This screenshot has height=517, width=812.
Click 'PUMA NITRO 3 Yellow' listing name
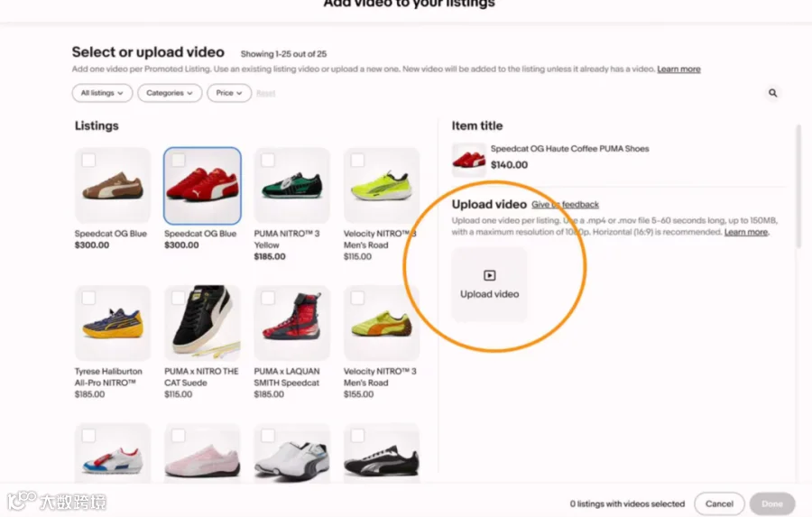(287, 239)
